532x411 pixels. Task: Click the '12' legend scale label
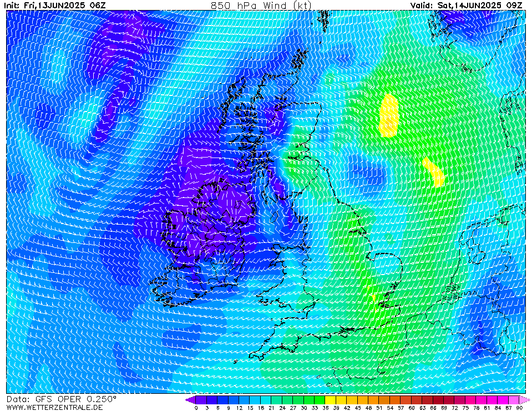[x=239, y=408]
